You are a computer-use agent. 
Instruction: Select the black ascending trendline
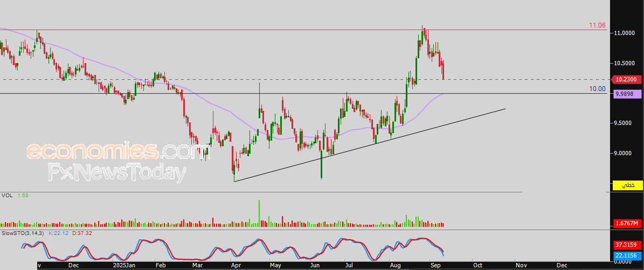pos(370,144)
